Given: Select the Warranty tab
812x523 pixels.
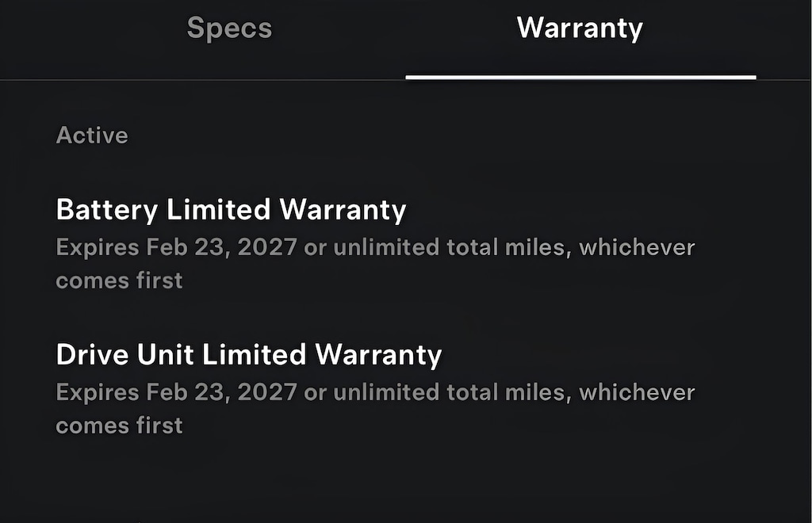Looking at the screenshot, I should pyautogui.click(x=580, y=29).
